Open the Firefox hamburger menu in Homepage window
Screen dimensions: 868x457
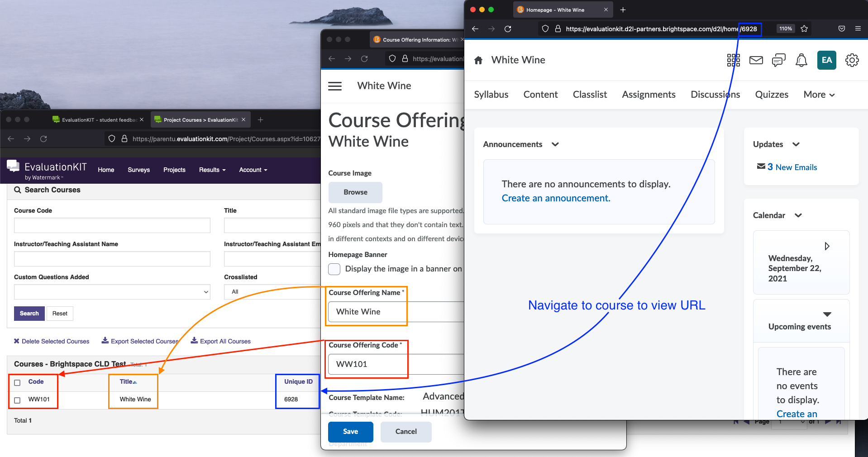tap(858, 29)
